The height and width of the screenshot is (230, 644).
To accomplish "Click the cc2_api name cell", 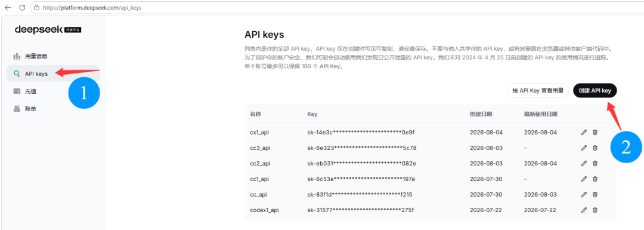I will (x=259, y=163).
